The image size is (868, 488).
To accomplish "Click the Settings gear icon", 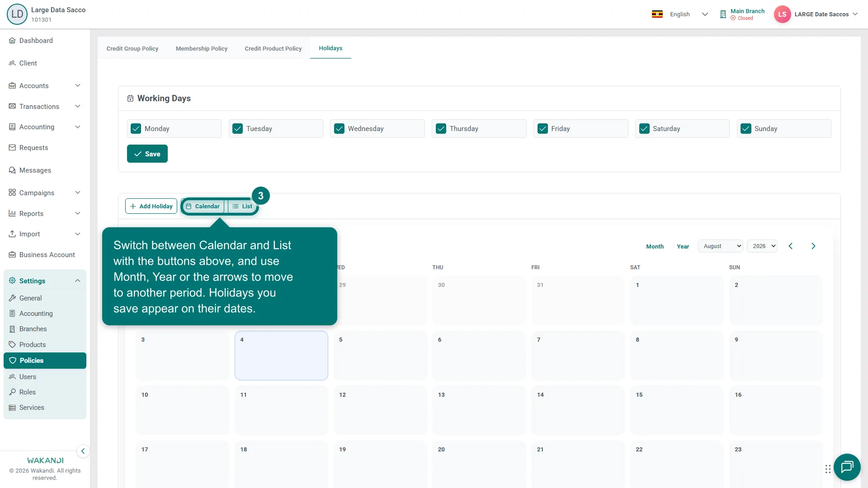I will pos(12,281).
